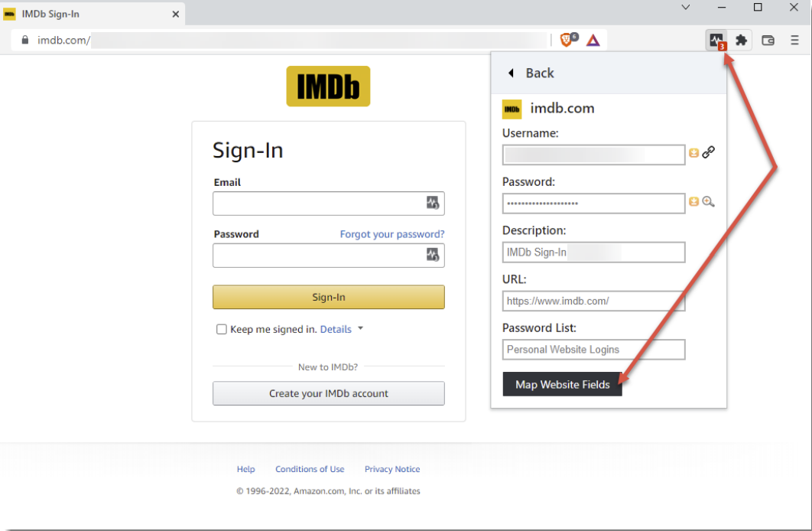Open the browser Extensions puzzle icon
Image resolution: width=812 pixels, height=531 pixels.
[742, 40]
